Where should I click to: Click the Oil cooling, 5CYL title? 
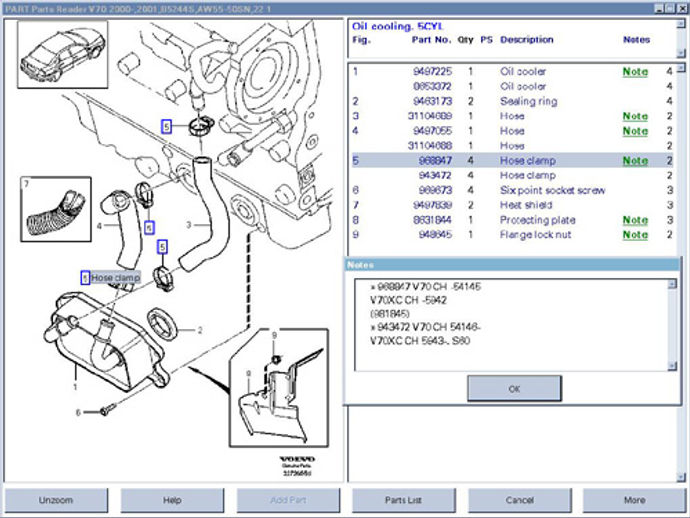pyautogui.click(x=397, y=26)
